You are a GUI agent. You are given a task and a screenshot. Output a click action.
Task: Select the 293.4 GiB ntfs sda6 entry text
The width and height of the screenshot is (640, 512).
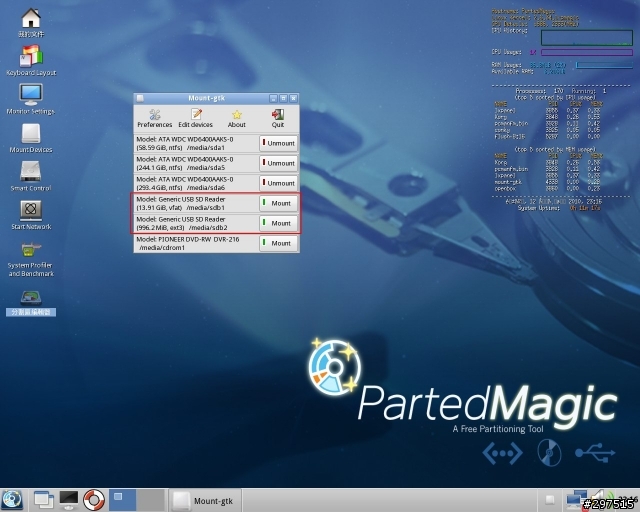pyautogui.click(x=184, y=183)
